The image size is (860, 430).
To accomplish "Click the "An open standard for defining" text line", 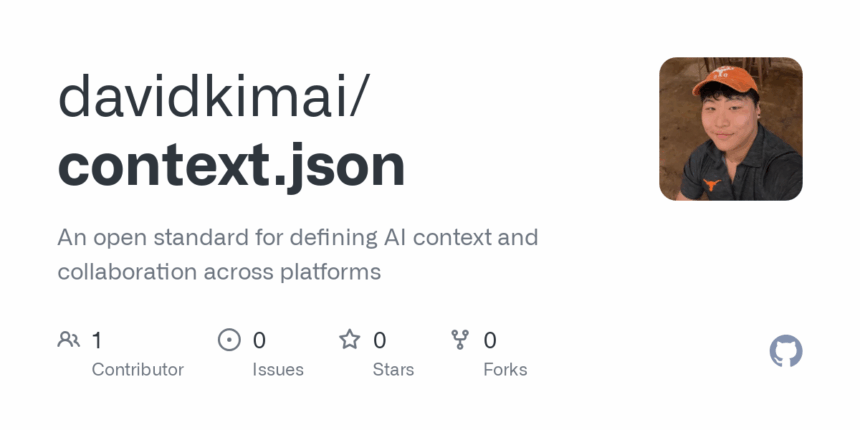I will click(x=217, y=237).
